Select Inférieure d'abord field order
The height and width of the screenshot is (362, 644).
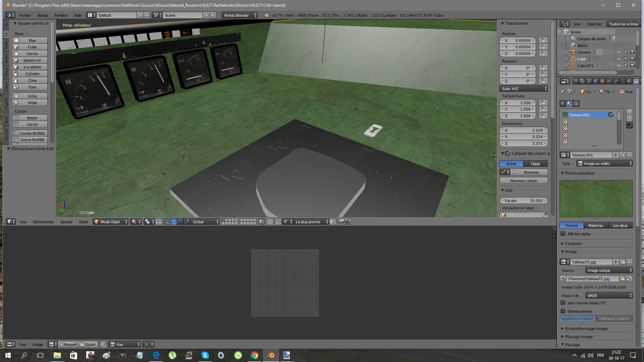pyautogui.click(x=614, y=318)
